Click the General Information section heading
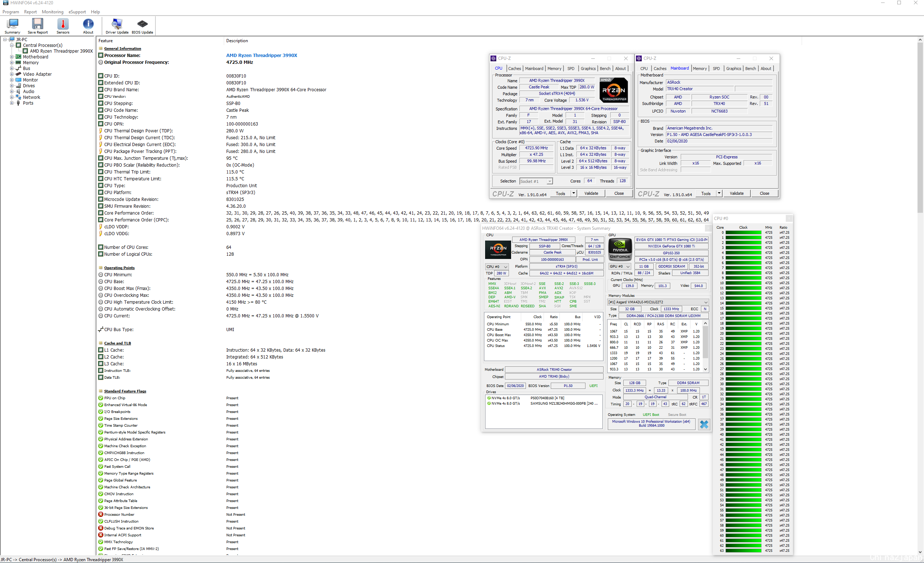 (x=123, y=49)
